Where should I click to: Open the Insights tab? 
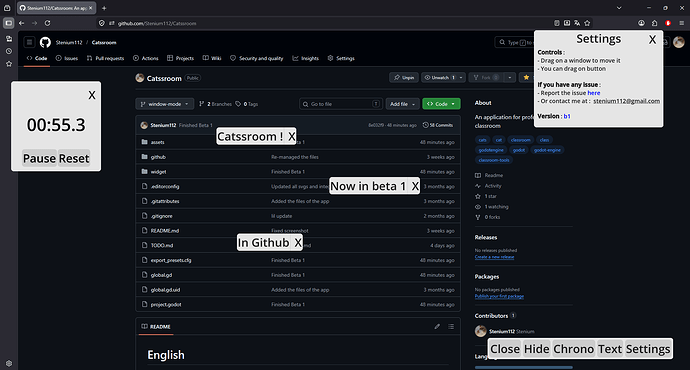305,58
